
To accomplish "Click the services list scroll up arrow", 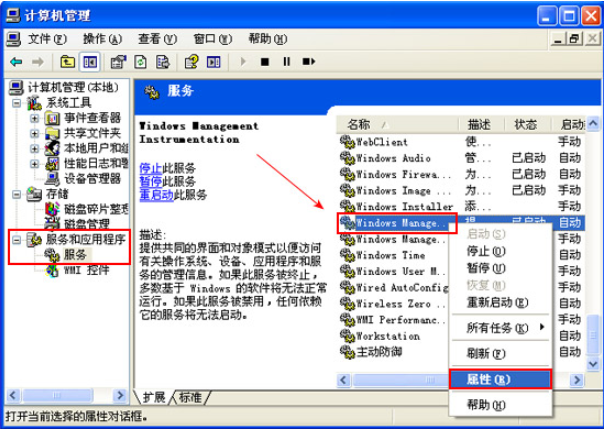I will tap(593, 124).
